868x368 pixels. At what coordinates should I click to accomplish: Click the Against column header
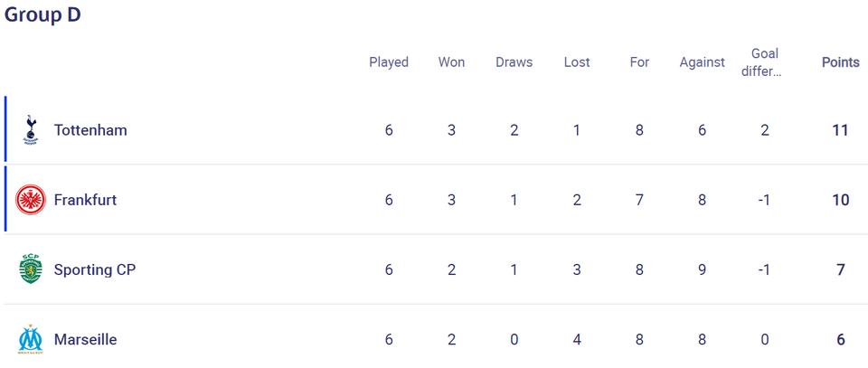tap(702, 62)
